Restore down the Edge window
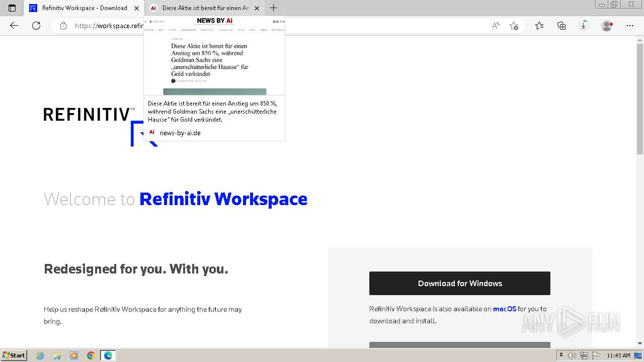Image resolution: width=644 pixels, height=362 pixels. point(614,5)
